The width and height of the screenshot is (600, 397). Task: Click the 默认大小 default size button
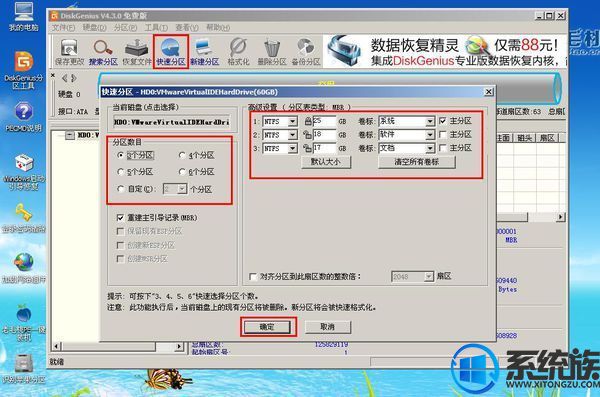(x=326, y=162)
